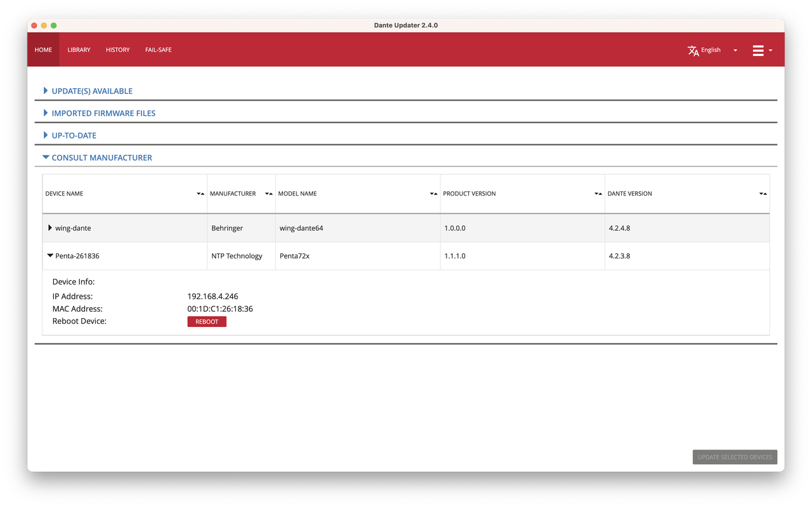812x508 pixels.
Task: Sort by PRODUCT VERSION column arrows
Action: [598, 194]
